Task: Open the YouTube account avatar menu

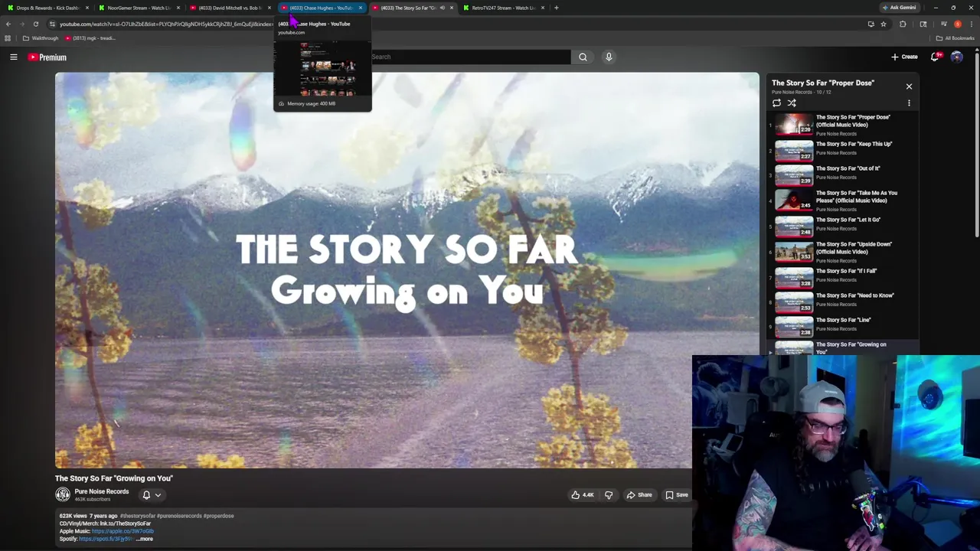Action: pyautogui.click(x=956, y=57)
